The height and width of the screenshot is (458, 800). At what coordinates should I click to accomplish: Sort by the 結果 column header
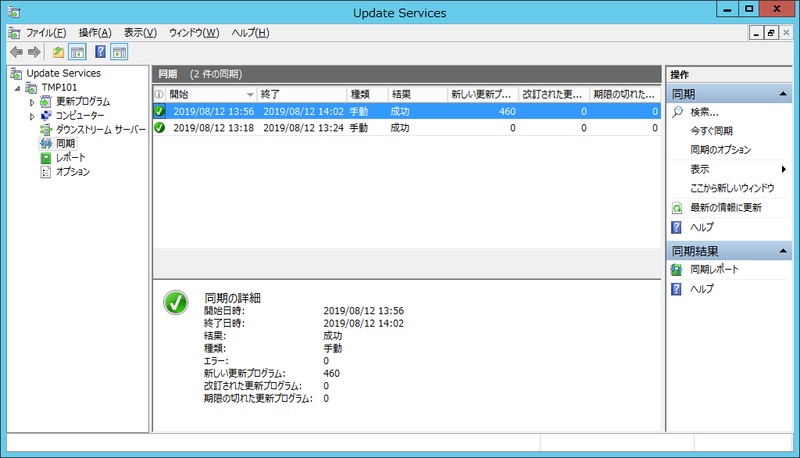418,94
